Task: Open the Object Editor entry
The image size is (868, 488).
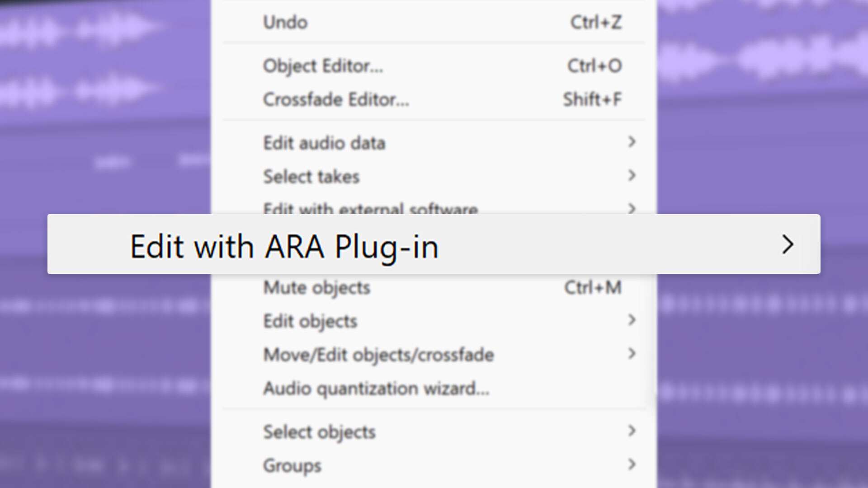Action: pos(434,66)
